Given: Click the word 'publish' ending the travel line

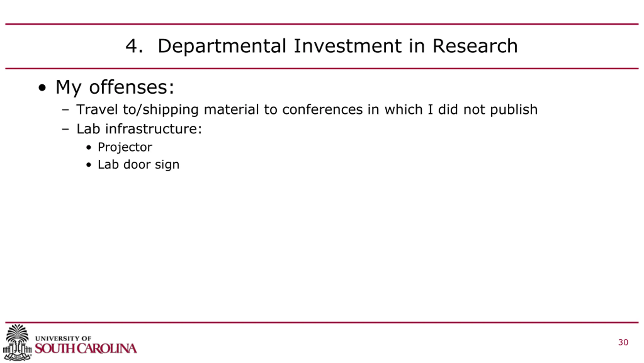Looking at the screenshot, I should 514,110.
